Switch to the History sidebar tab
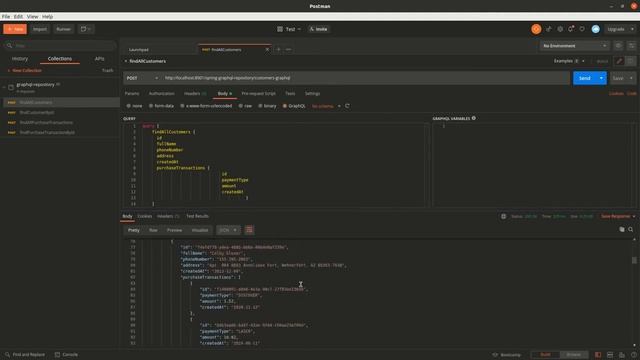This screenshot has height=360, width=640. [20, 59]
